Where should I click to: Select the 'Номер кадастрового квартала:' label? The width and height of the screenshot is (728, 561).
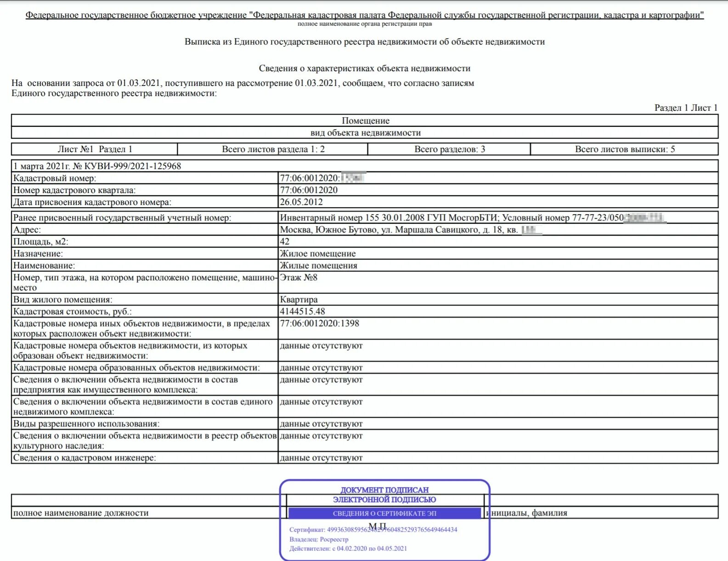coord(74,190)
